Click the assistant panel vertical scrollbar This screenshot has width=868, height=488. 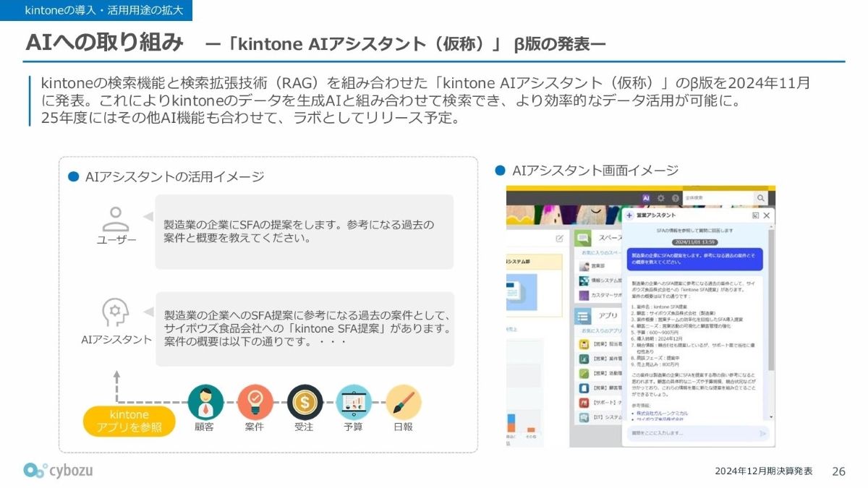coord(770,322)
